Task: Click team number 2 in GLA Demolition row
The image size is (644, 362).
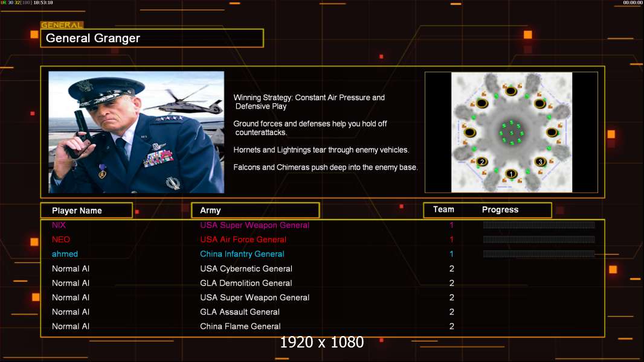Action: (452, 283)
